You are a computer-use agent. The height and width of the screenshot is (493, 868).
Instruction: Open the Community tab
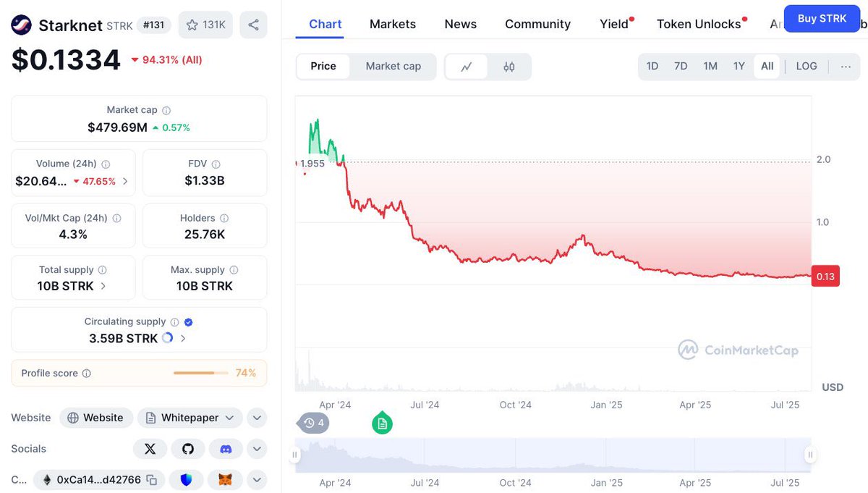point(537,24)
